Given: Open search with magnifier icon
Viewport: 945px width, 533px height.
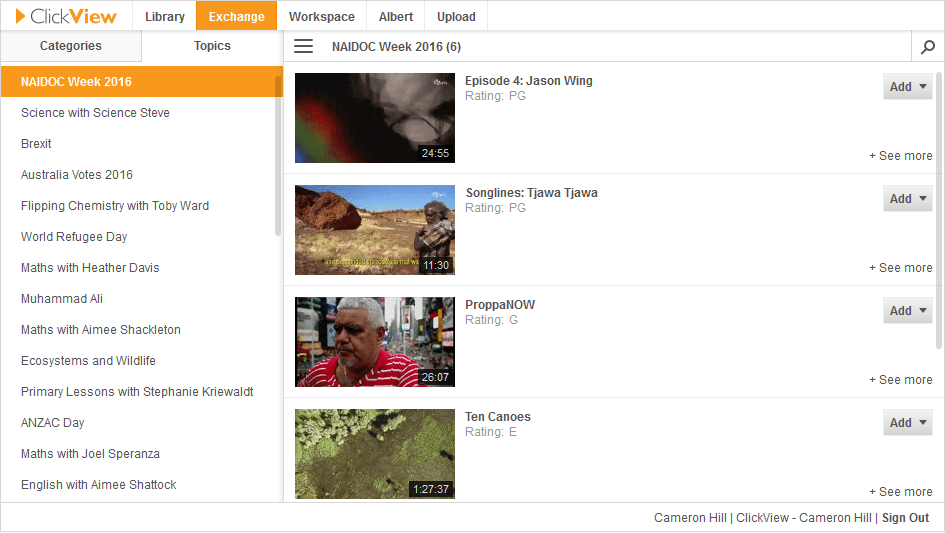Looking at the screenshot, I should coord(927,47).
